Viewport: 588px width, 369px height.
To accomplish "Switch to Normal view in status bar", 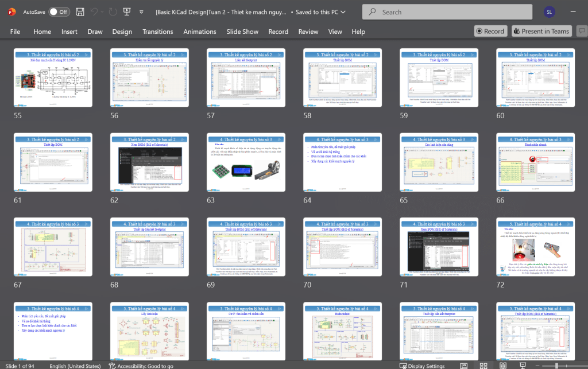I will point(465,366).
